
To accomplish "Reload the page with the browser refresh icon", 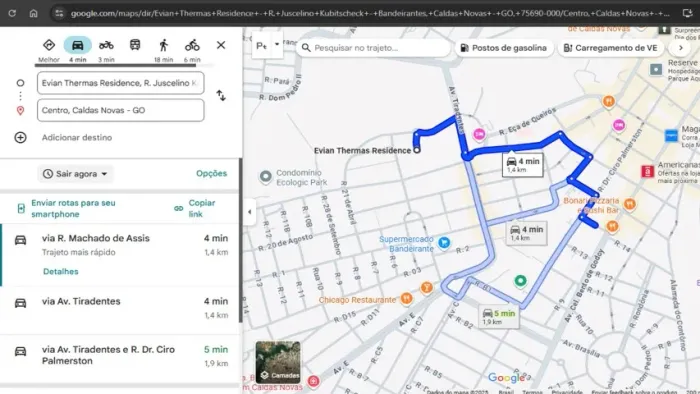I will [x=12, y=13].
